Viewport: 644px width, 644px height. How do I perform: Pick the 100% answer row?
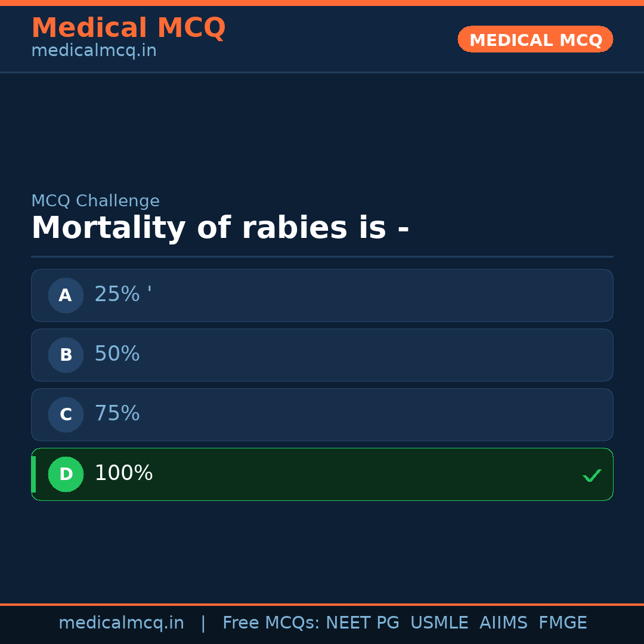pyautogui.click(x=322, y=474)
